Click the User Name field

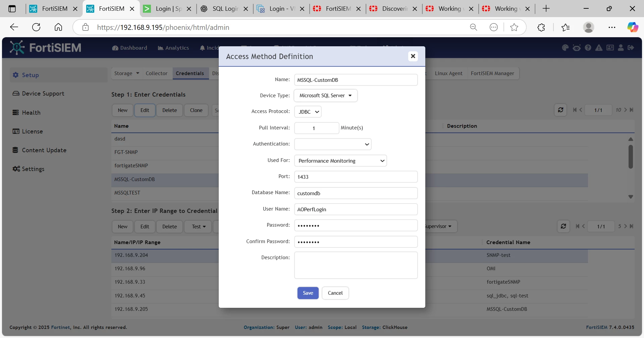(356, 209)
